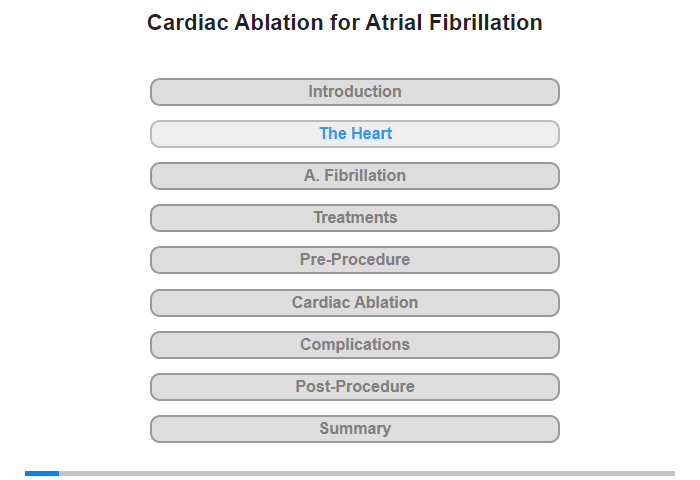
Task: Open the Treatments section
Action: (354, 218)
